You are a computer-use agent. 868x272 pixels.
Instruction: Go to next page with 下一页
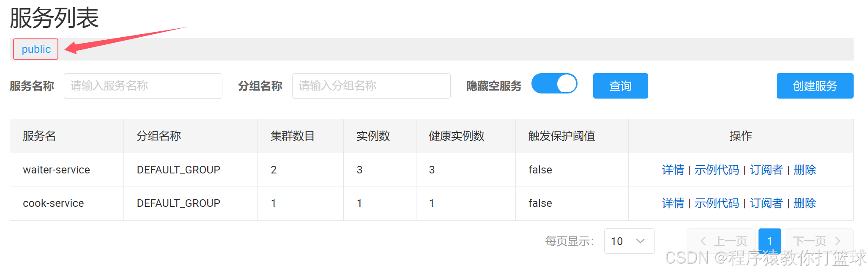(819, 241)
